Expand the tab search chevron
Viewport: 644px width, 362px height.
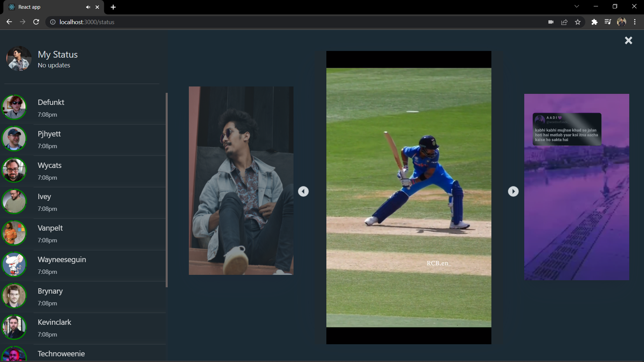point(577,6)
